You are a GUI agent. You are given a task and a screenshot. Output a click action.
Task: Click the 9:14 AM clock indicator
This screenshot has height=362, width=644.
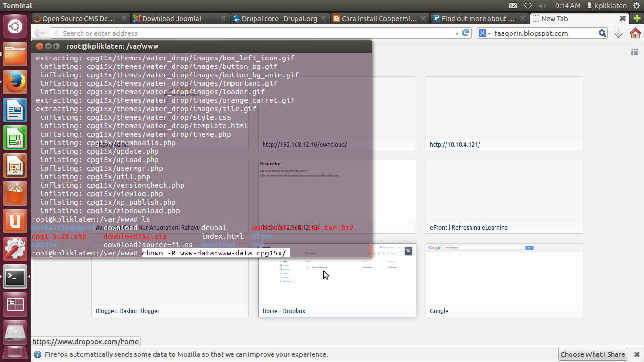[568, 6]
